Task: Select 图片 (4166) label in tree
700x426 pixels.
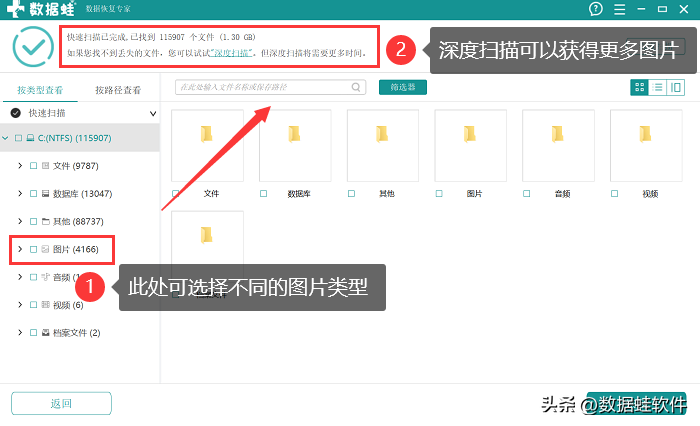Action: [76, 249]
